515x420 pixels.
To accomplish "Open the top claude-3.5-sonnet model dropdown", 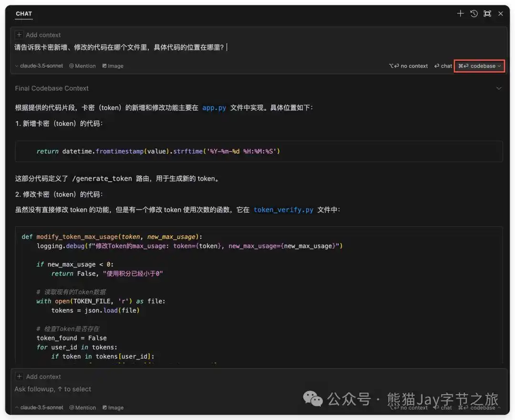I will tap(39, 66).
